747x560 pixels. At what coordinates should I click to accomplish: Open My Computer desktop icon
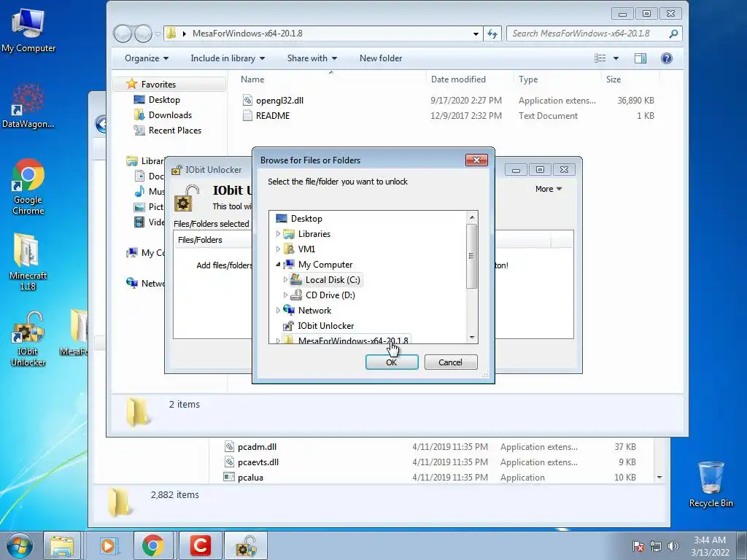[x=28, y=30]
